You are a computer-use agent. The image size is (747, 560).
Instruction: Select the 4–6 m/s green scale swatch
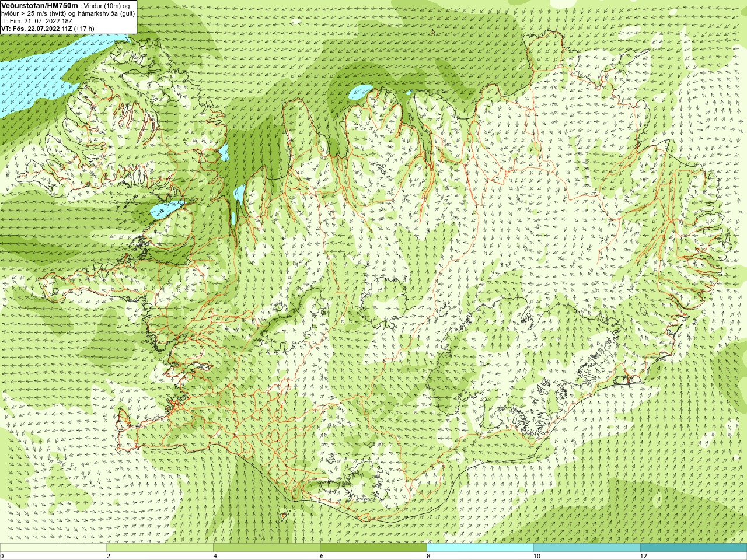click(x=267, y=548)
